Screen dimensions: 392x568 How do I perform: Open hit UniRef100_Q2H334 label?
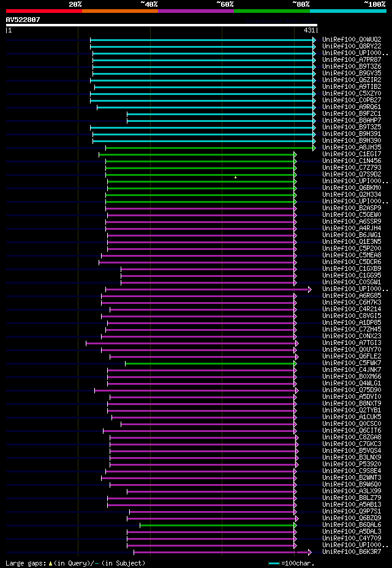(352, 195)
